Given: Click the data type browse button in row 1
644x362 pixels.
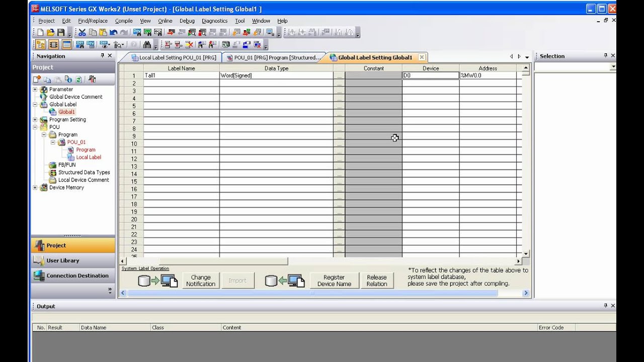Looking at the screenshot, I should pyautogui.click(x=339, y=75).
